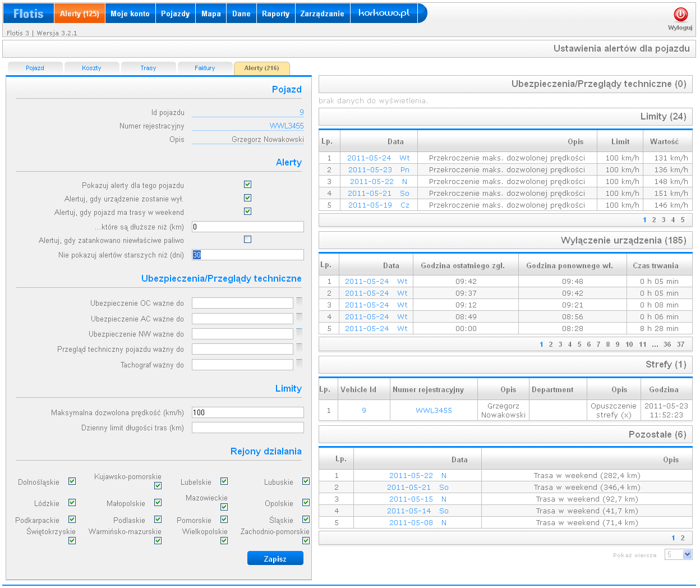
Task: Uncheck the Zachodnio-pomorskie region
Action: (306, 541)
